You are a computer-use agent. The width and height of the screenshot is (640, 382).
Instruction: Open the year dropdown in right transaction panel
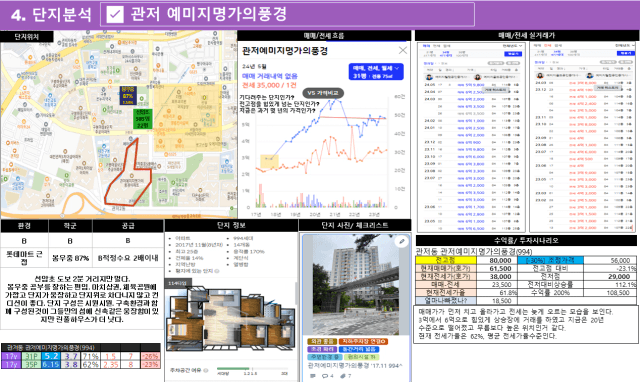[x=625, y=46]
